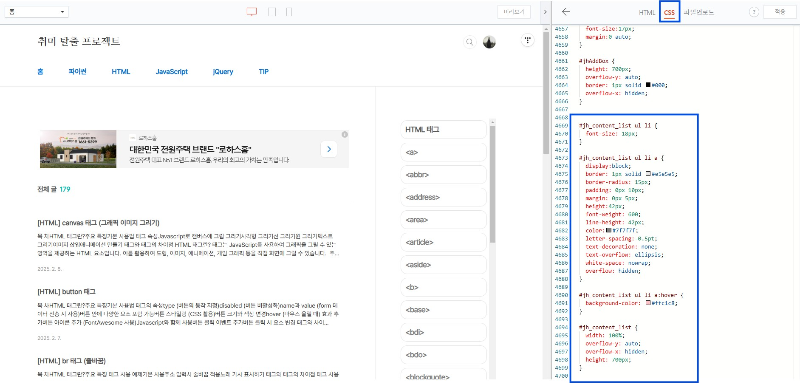
Task: Select the 'HTML 태그' list header item
Action: [443, 130]
